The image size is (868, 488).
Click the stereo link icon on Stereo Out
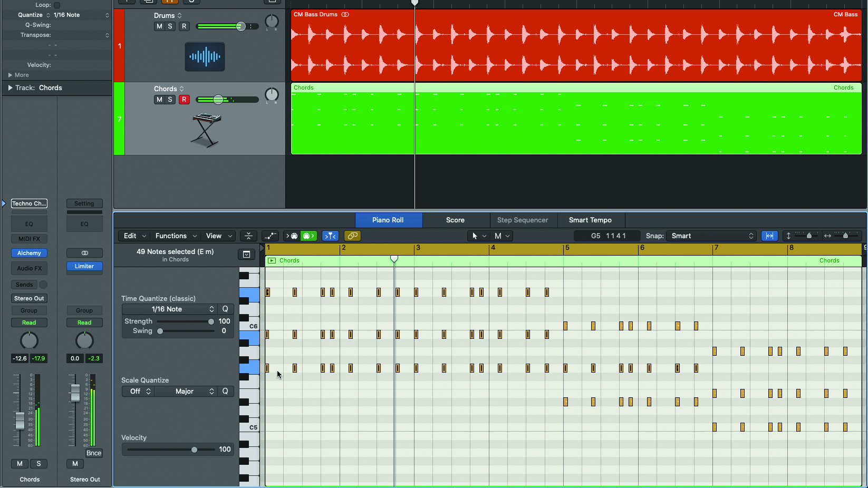coord(84,253)
